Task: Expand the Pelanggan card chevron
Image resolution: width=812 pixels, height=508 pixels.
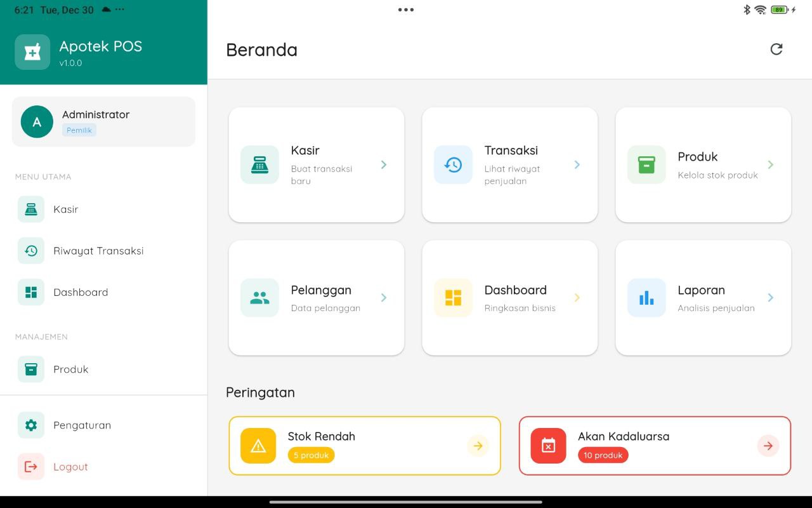Action: (384, 297)
